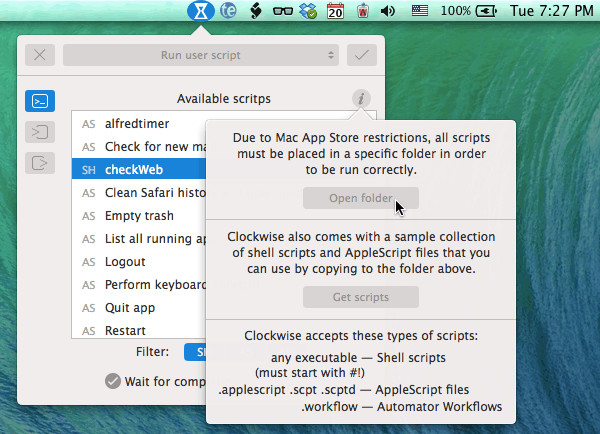Click the info button beside Available scripts
The image size is (600, 434).
(361, 98)
